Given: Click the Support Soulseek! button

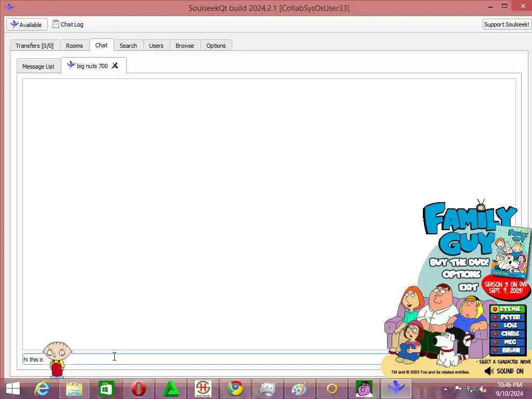Looking at the screenshot, I should coord(507,24).
